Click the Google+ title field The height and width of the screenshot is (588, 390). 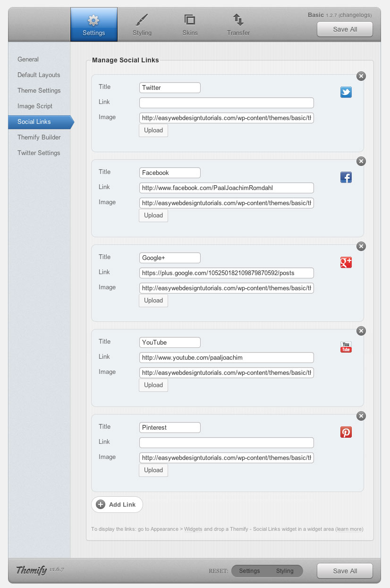pos(170,258)
